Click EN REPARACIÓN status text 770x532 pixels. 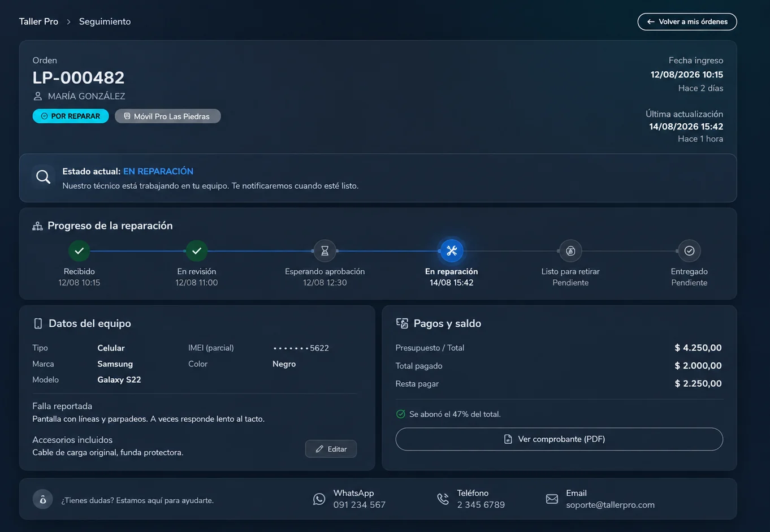[x=158, y=171]
